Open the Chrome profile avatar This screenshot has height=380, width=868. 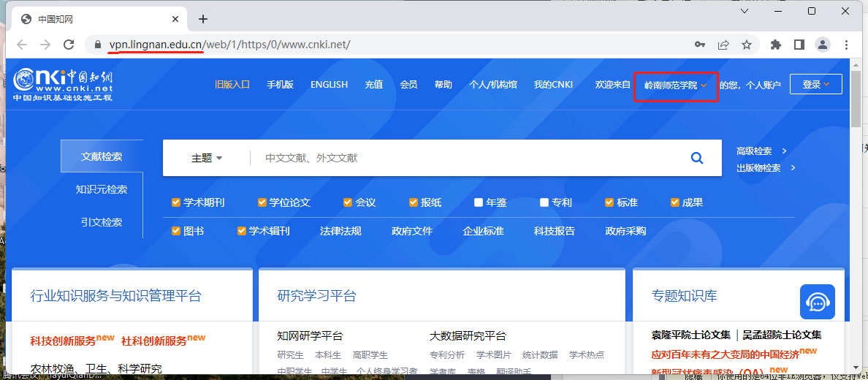(x=823, y=45)
